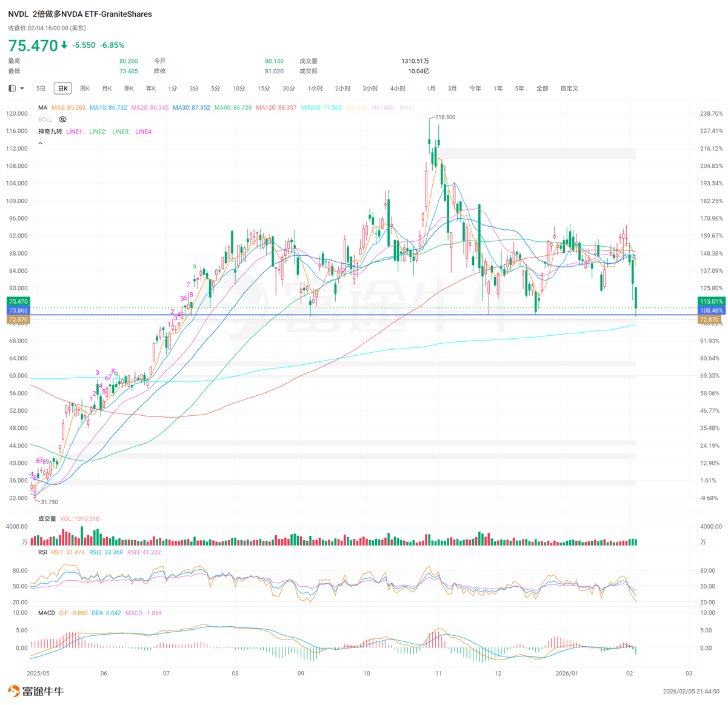The image size is (728, 705).
Task: Click the 今年 year-to-date range button
Action: coord(475,89)
